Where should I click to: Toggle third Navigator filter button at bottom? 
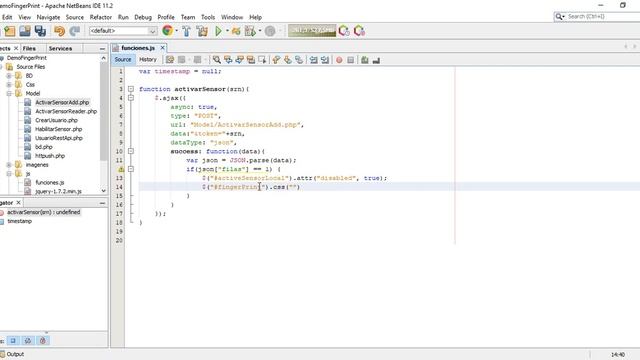pyautogui.click(x=43, y=340)
